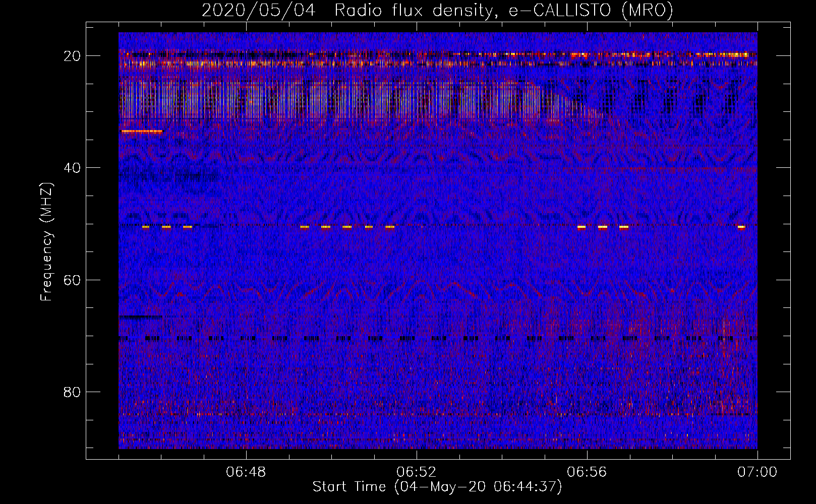Click the "Start Time (04-May-20 06:44:37)" label
The image size is (816, 504).
[x=437, y=487]
